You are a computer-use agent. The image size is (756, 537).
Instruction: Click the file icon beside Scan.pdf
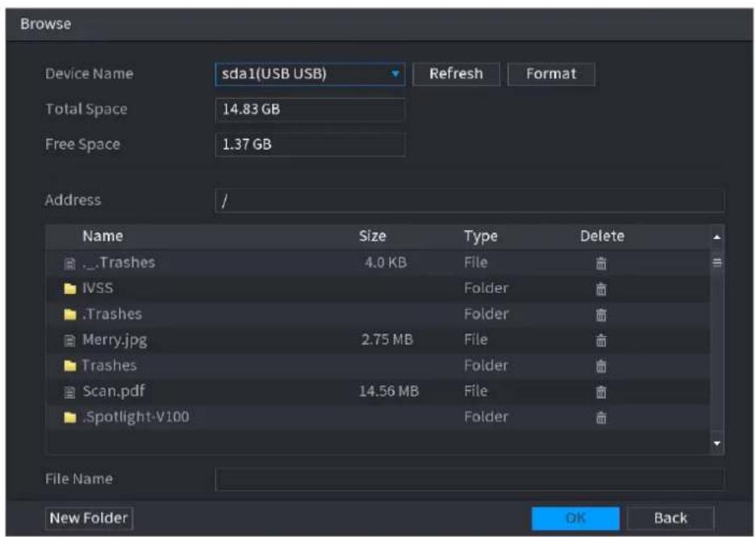pyautogui.click(x=70, y=392)
